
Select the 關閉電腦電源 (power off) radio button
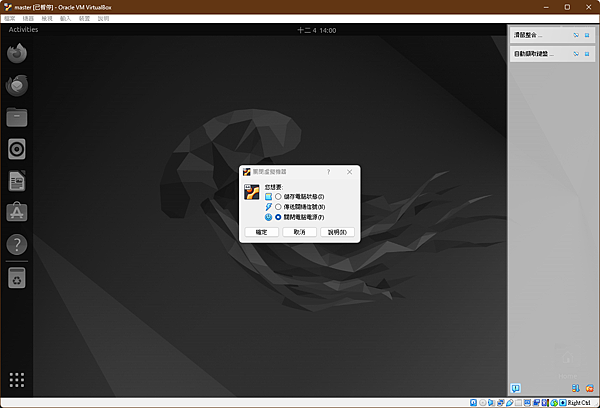click(x=278, y=217)
